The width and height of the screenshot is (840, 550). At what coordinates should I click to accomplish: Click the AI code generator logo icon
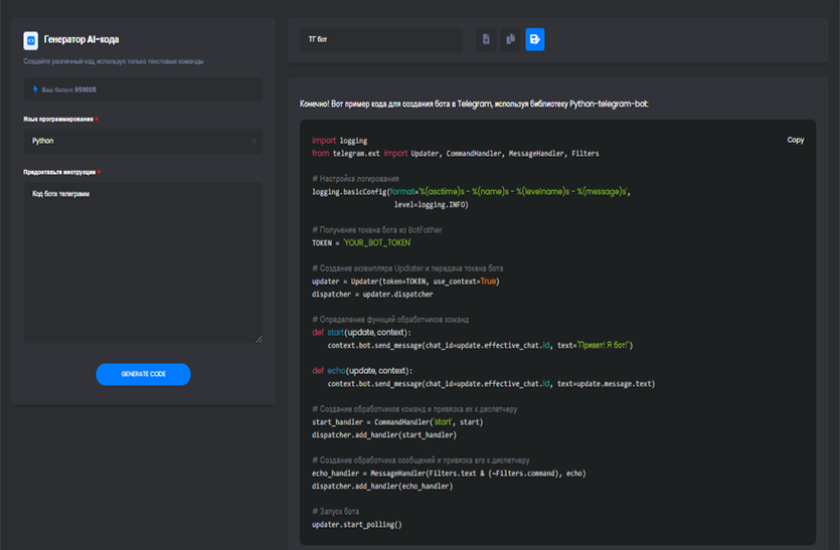[x=31, y=40]
